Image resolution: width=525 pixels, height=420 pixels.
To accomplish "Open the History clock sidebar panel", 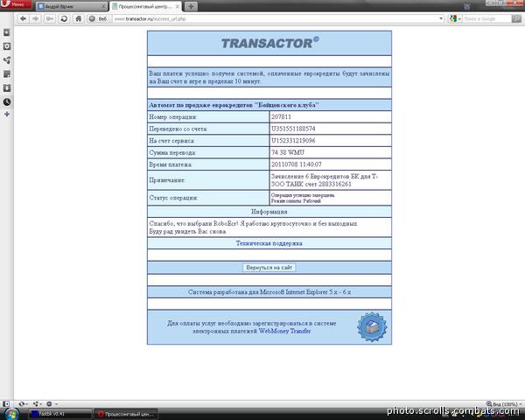I will click(7, 101).
